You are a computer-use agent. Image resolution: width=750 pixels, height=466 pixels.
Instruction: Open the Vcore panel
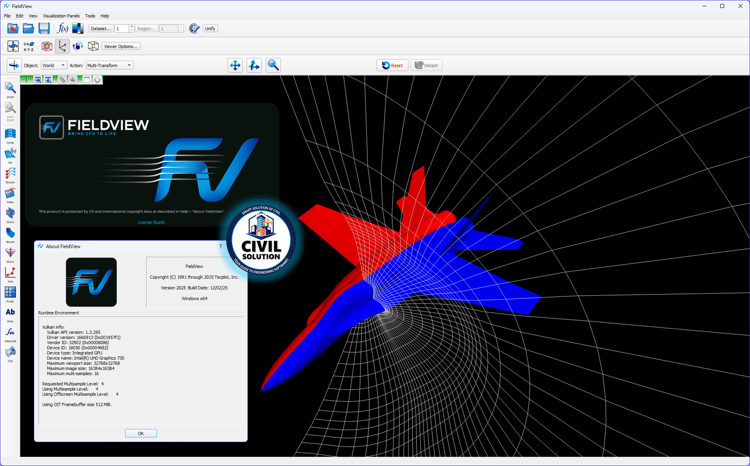tap(10, 255)
